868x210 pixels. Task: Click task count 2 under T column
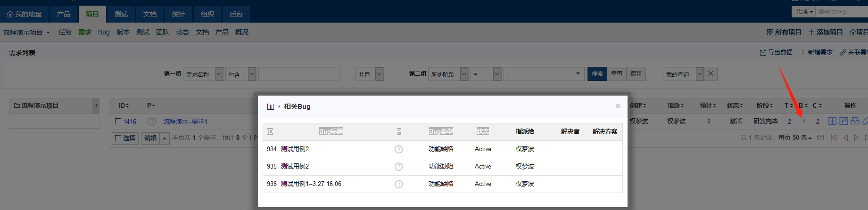click(x=789, y=121)
